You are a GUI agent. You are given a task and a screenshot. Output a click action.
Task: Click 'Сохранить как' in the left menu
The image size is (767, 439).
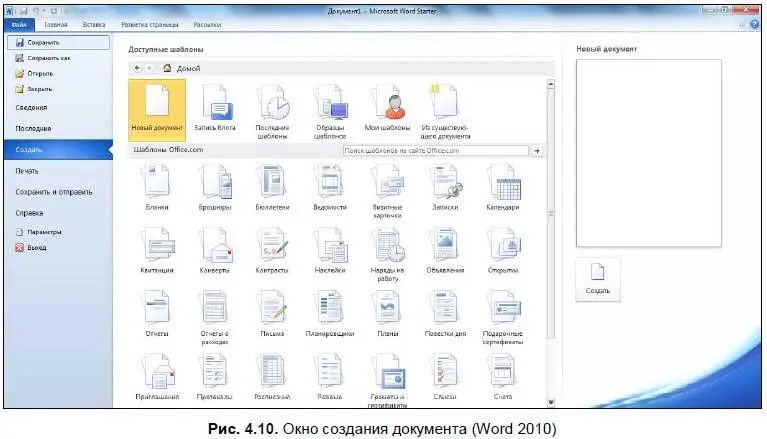tap(42, 58)
